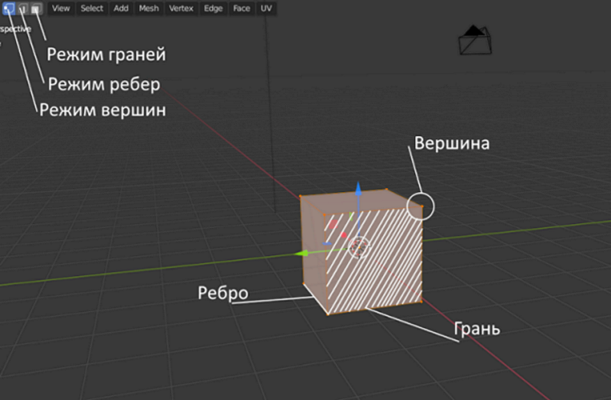
Task: Switch to vertex select mode
Action: pos(8,8)
